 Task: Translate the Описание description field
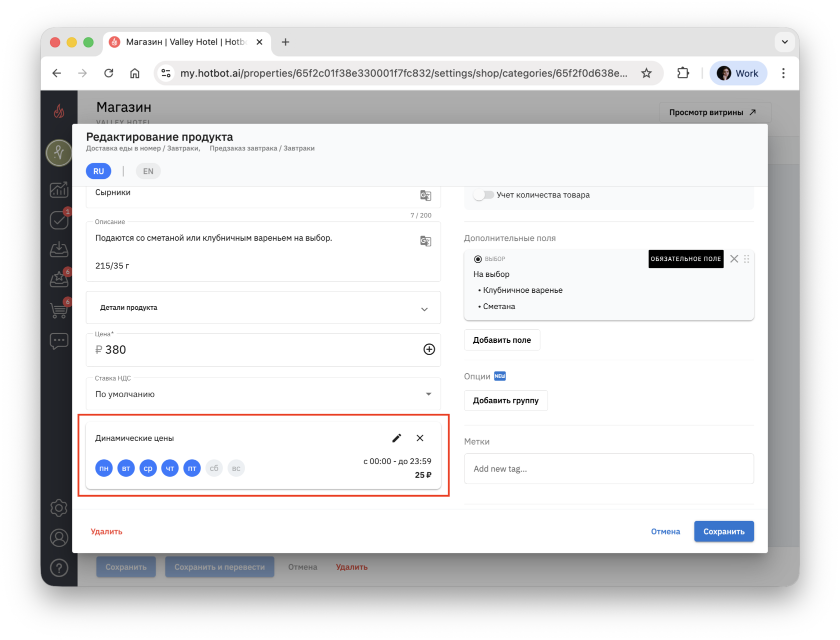point(425,241)
